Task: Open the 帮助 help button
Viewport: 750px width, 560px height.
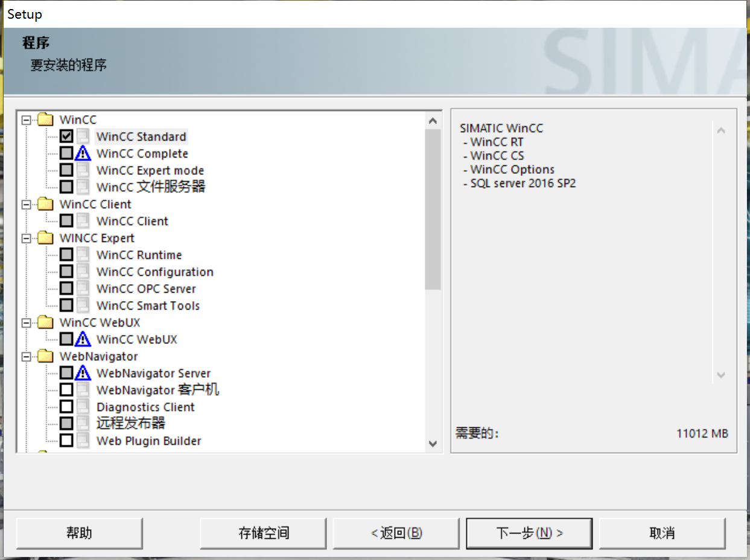Action: click(x=79, y=533)
